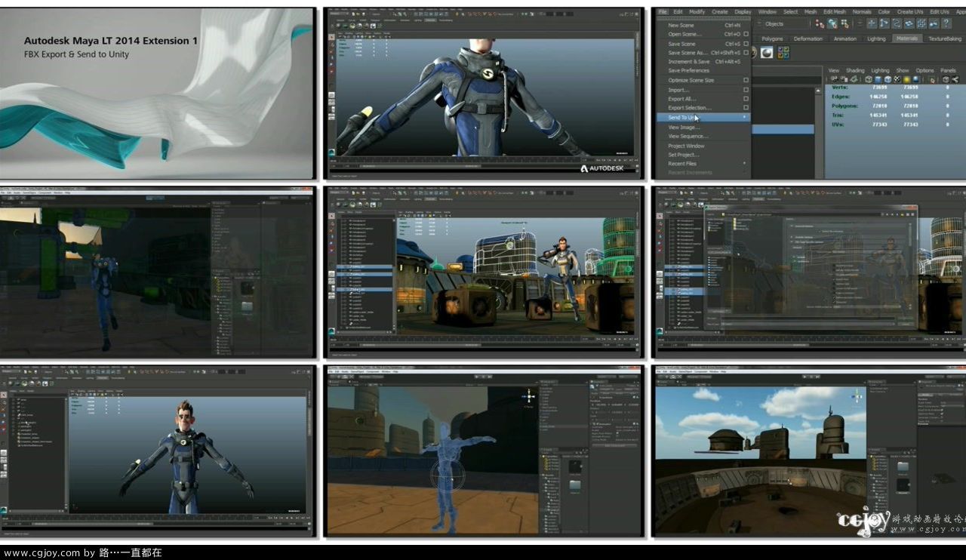Open option box for Export All
Viewport: 966px width, 560px height.
coord(746,99)
